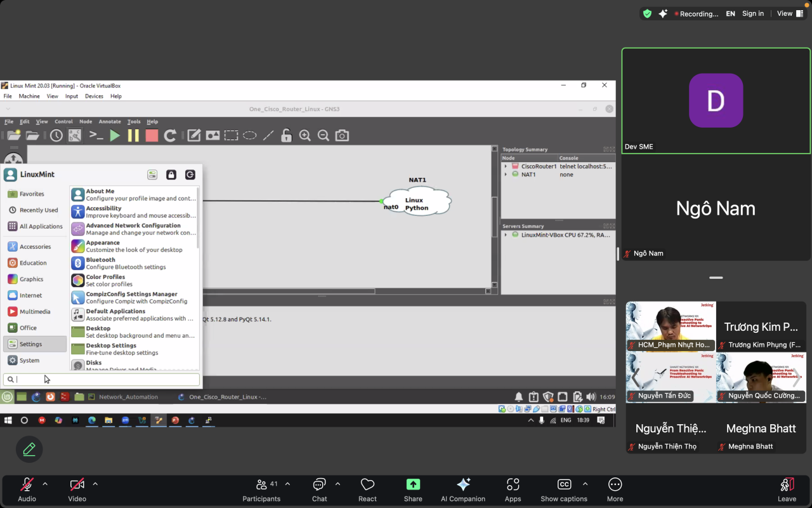Click the NAT1 cloud node on canvas

[x=417, y=203]
